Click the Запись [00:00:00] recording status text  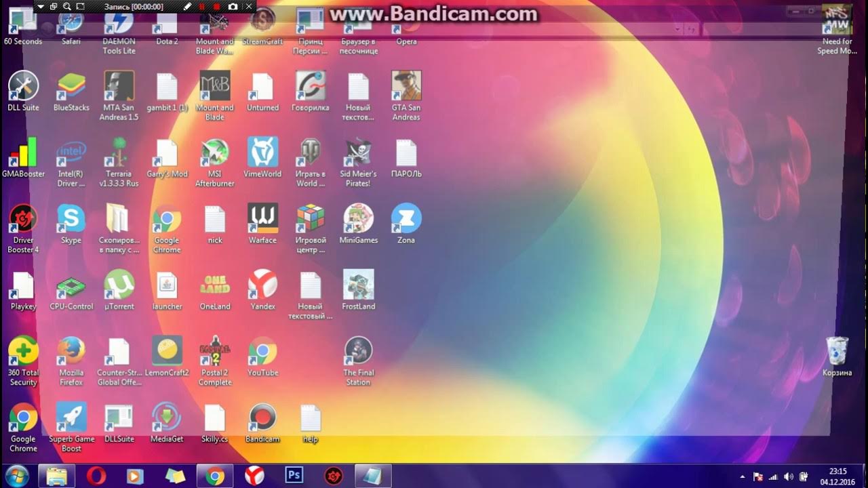(134, 7)
